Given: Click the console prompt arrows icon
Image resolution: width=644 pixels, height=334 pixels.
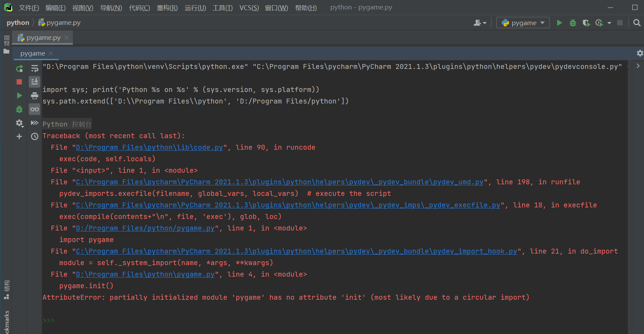Looking at the screenshot, I should pyautogui.click(x=34, y=123).
